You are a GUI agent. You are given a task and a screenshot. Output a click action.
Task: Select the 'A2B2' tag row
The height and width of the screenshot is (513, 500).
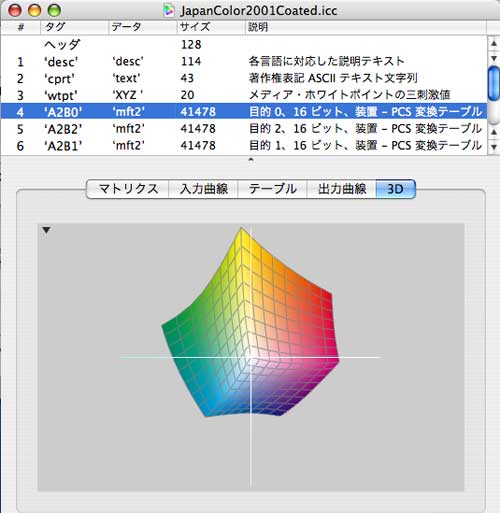pos(243,129)
